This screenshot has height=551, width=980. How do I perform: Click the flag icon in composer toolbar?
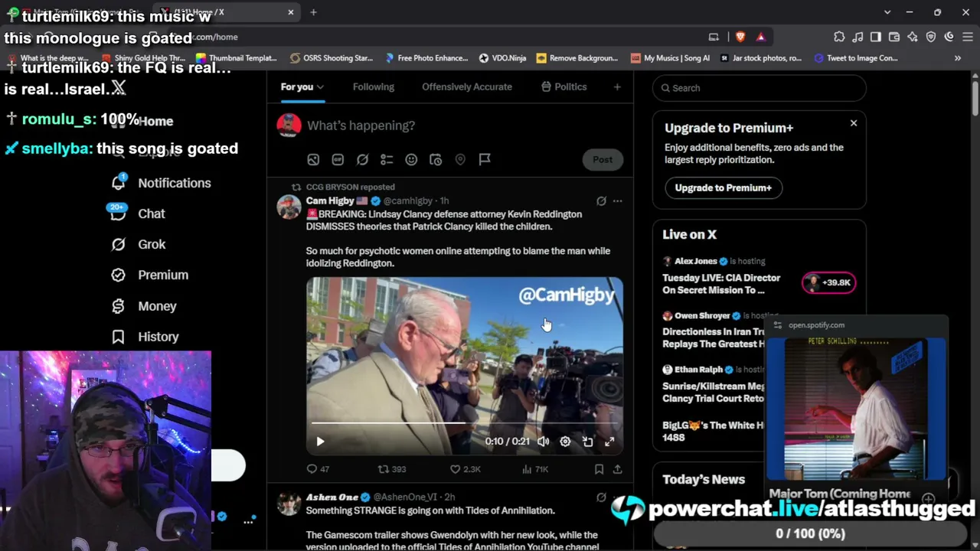[485, 159]
